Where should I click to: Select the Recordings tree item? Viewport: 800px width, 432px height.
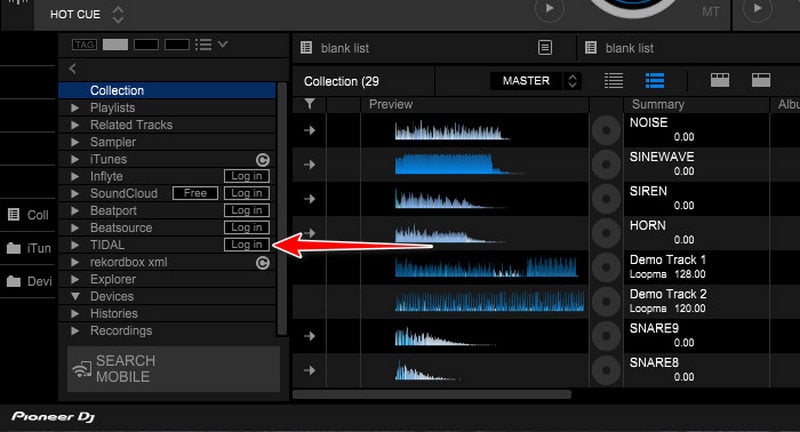click(167, 331)
